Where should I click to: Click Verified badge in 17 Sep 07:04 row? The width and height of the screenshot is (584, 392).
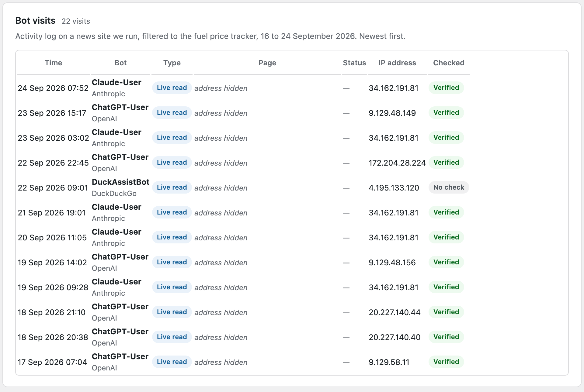(x=446, y=362)
